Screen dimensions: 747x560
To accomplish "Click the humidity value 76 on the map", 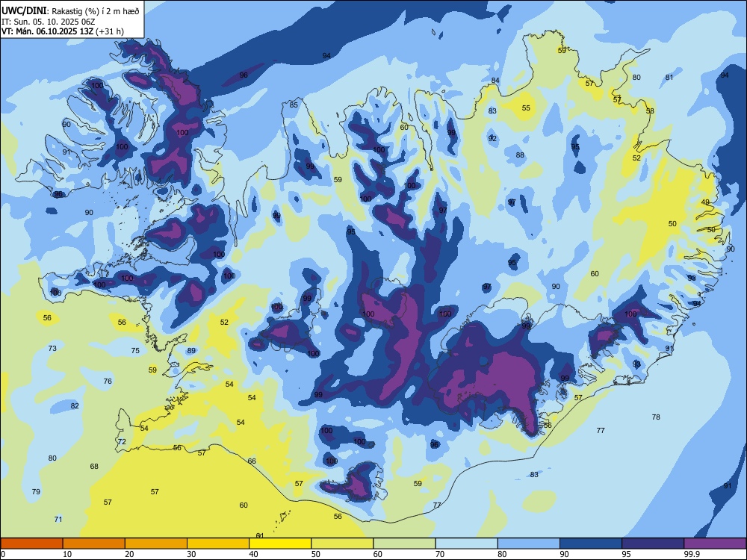I will pyautogui.click(x=108, y=381).
